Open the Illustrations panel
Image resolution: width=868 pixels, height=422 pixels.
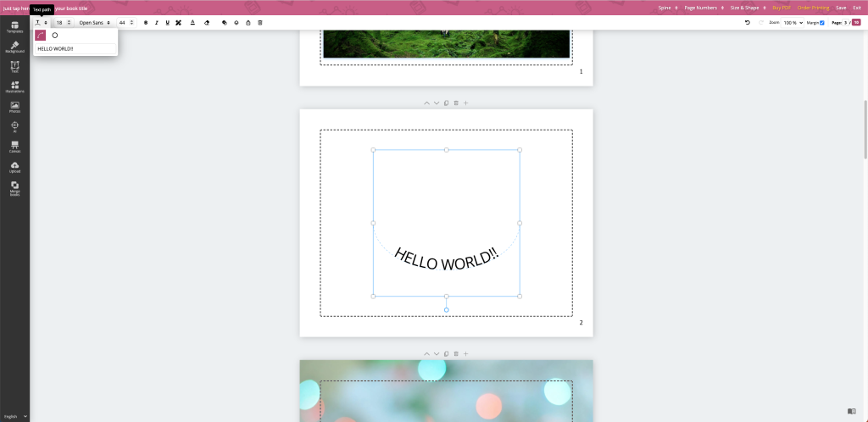point(15,86)
